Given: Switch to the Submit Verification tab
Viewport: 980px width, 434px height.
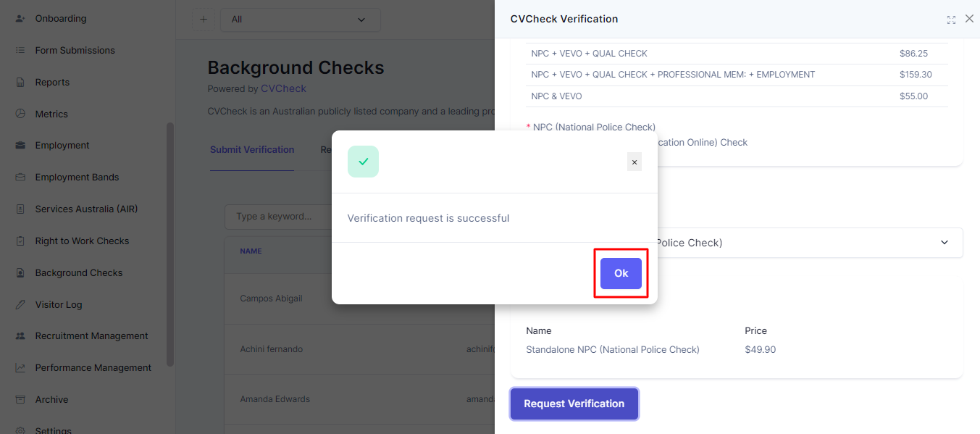Looking at the screenshot, I should click(252, 150).
